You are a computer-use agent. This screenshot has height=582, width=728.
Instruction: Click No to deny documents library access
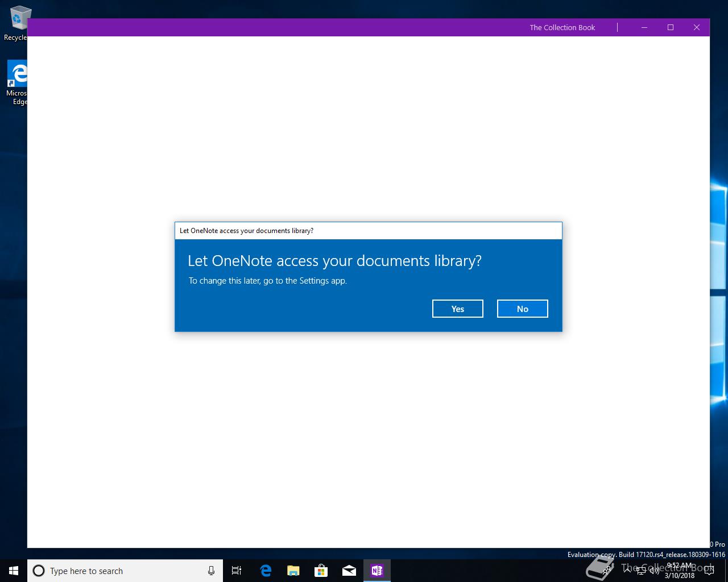tap(522, 309)
